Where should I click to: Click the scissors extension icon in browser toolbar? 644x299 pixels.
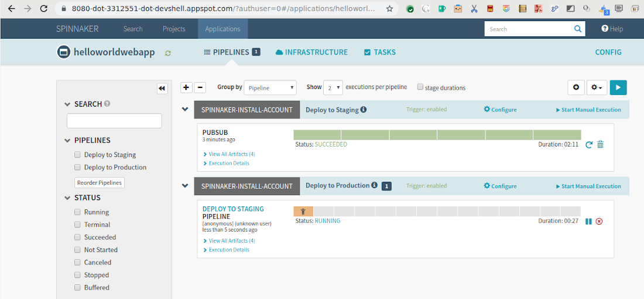click(x=474, y=9)
